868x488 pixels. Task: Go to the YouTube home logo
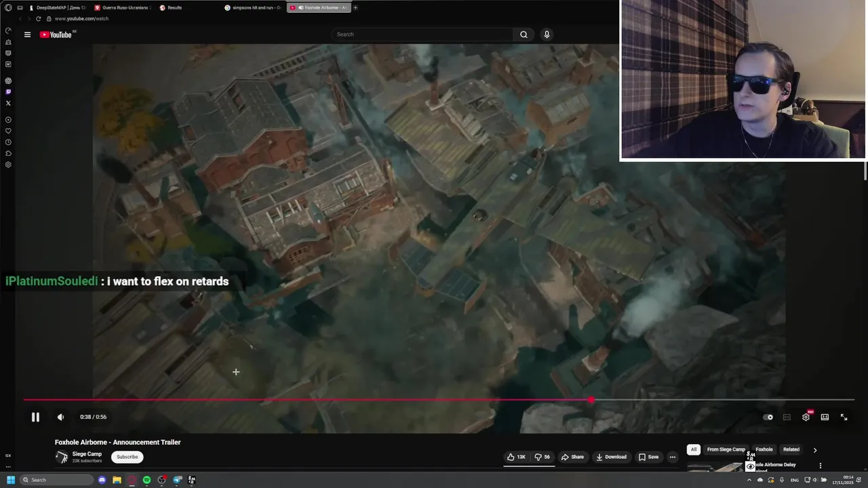(56, 35)
